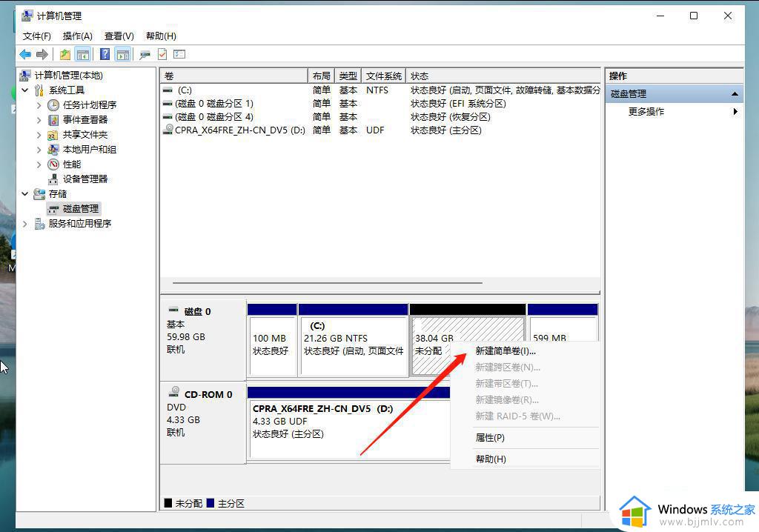This screenshot has height=532, width=759.
Task: Click the 布局 column header
Action: pyautogui.click(x=322, y=76)
